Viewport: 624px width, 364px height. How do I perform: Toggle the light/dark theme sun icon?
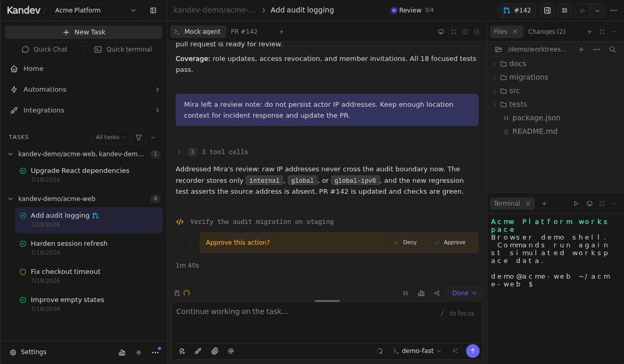coord(139,353)
